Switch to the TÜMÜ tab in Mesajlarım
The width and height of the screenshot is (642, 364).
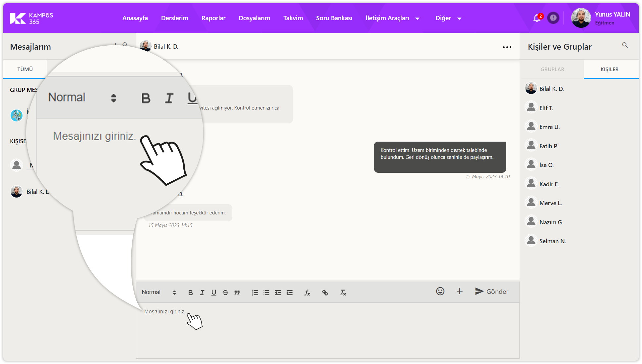point(25,69)
